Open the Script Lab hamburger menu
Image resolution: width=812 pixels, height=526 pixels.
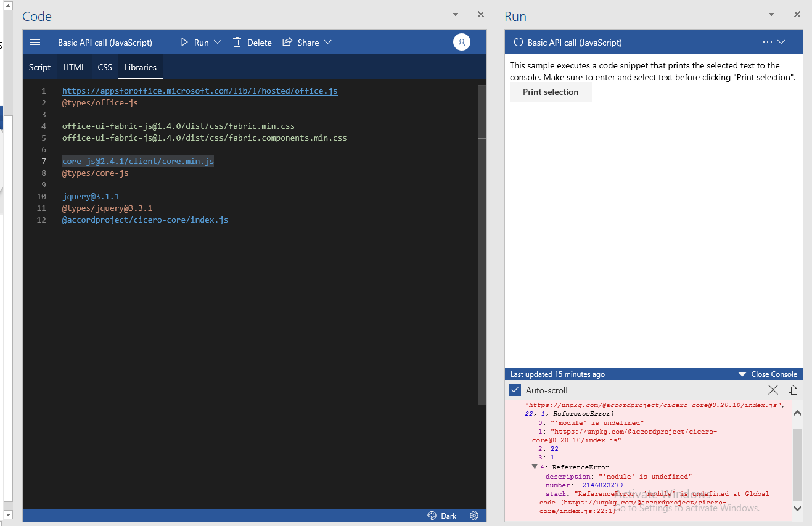coord(35,42)
